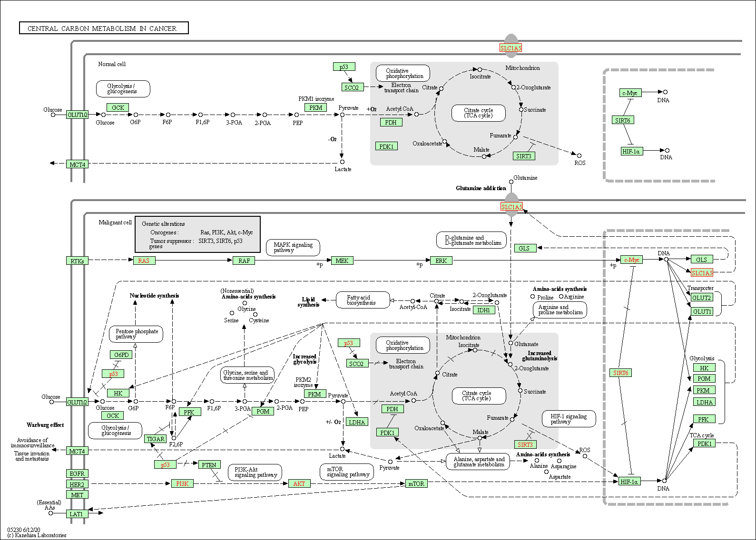Click the Fatty acid biosynthesis box

362,300
